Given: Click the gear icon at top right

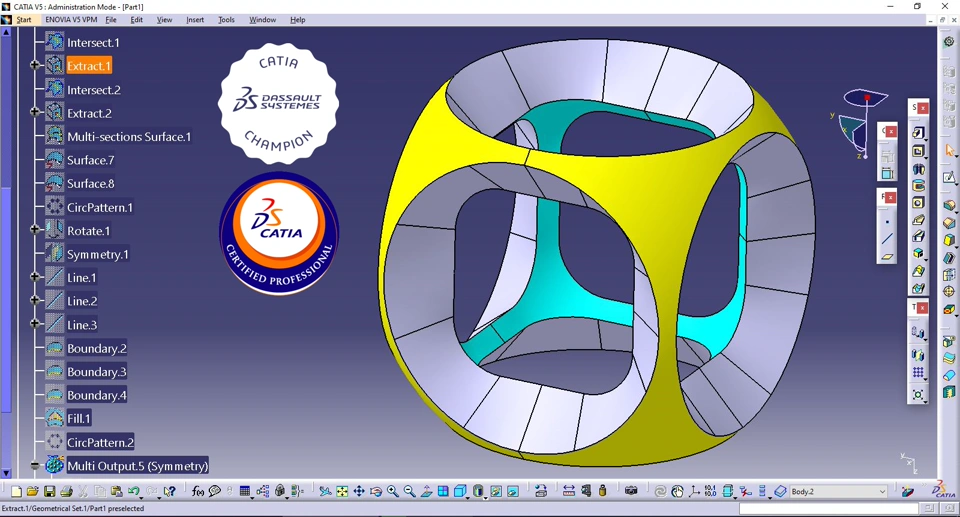Looking at the screenshot, I should tap(948, 42).
